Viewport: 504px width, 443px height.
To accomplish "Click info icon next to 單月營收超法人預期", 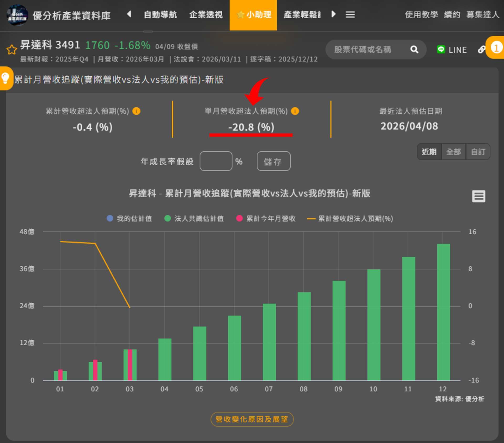I will [295, 111].
